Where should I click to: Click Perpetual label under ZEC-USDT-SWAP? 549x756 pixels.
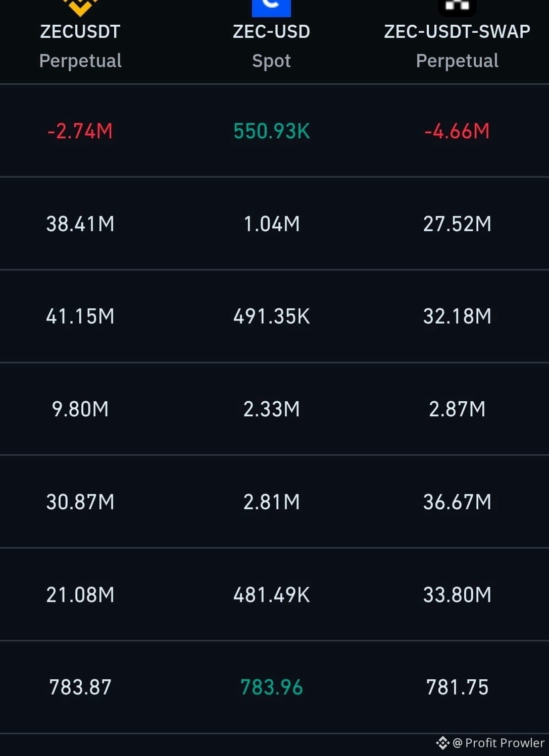tap(457, 61)
